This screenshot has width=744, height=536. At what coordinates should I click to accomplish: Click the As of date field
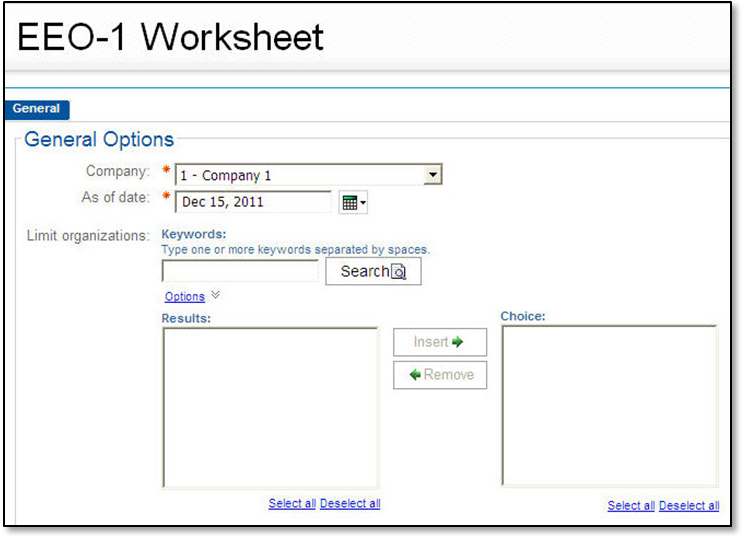[x=254, y=202]
